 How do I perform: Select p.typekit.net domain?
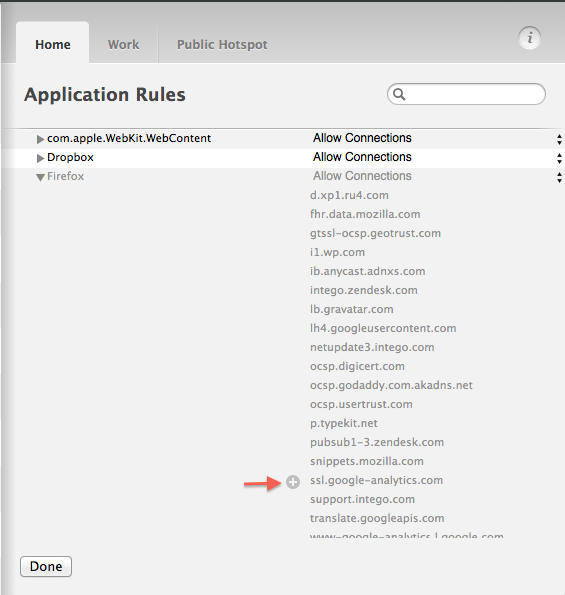point(343,423)
